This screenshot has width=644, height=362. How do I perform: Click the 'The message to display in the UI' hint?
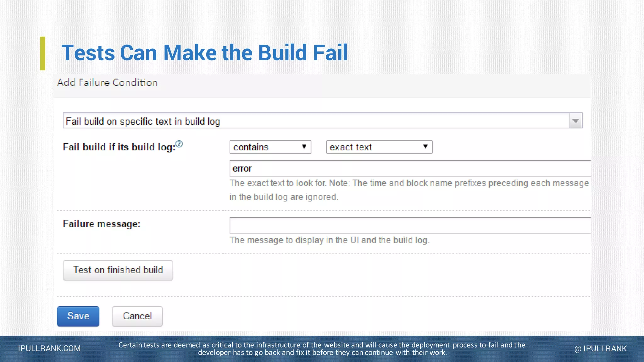330,240
